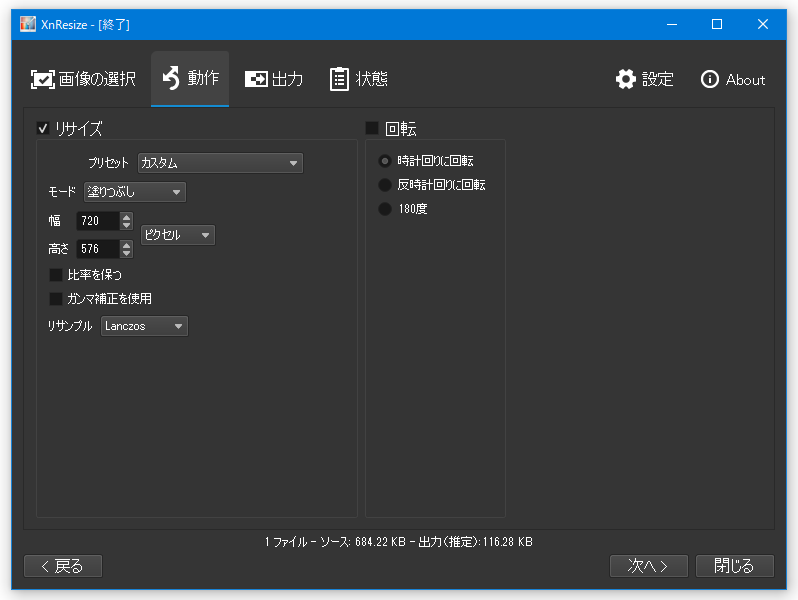Open the 出力 tab
The image size is (798, 600).
(274, 79)
